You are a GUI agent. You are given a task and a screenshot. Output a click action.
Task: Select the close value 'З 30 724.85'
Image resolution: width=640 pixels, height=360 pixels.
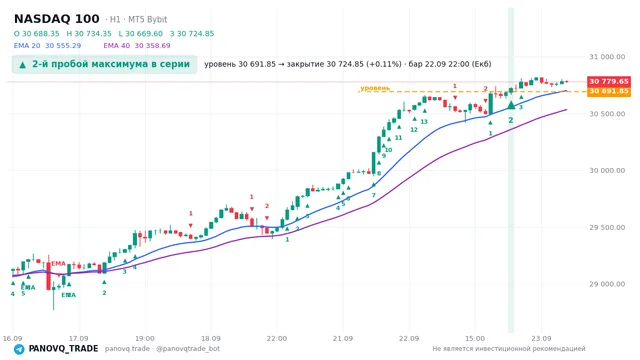(x=192, y=33)
